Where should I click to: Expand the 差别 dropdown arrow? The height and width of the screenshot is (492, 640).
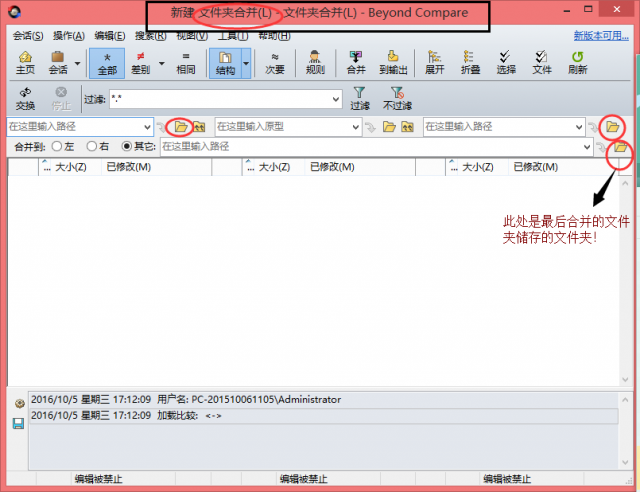(162, 63)
